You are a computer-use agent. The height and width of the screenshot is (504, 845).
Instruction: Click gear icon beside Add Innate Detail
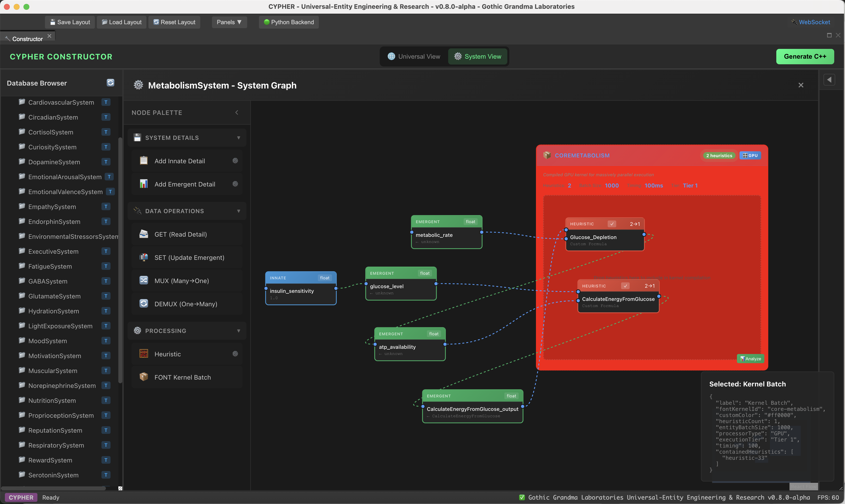[x=235, y=161]
